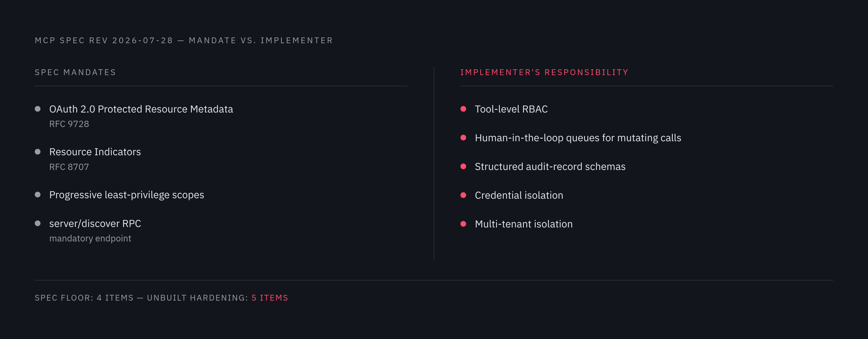This screenshot has height=339, width=868.
Task: Open the RFC 8707 reference
Action: [x=69, y=167]
